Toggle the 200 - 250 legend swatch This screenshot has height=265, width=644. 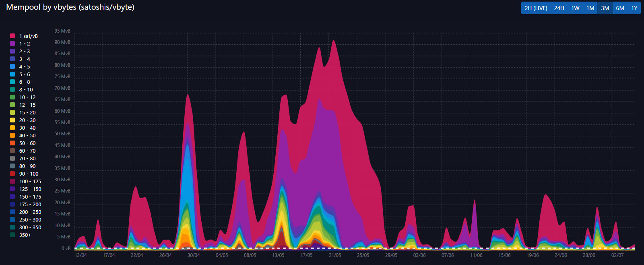coord(12,212)
